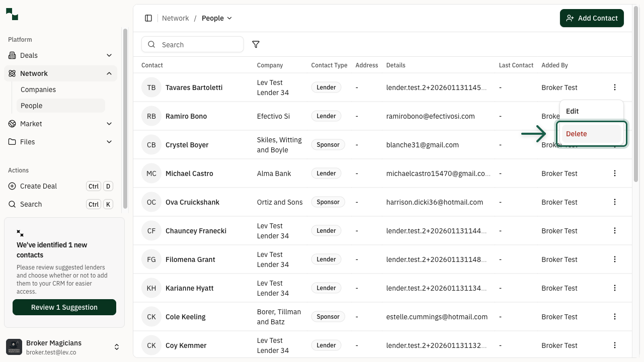
Task: Open three-dot menu for Karianne Hyatt
Action: (615, 288)
